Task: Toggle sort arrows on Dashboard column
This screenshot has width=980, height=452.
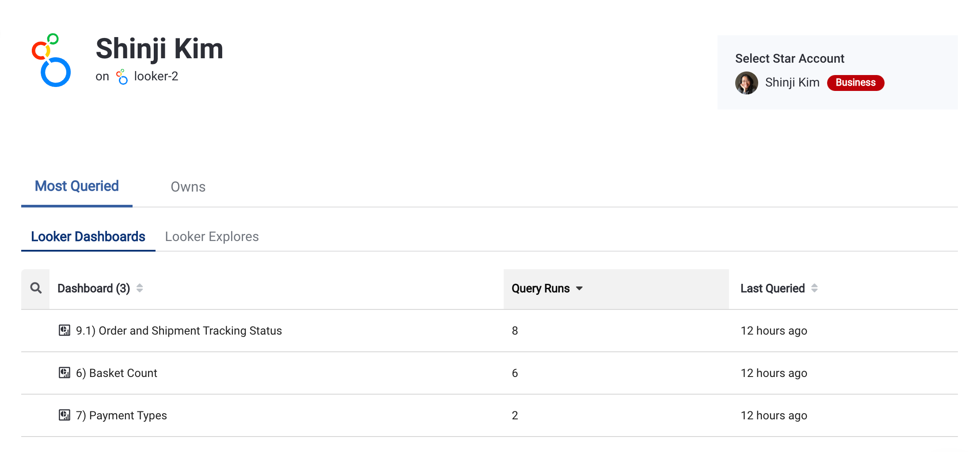Action: coord(140,289)
